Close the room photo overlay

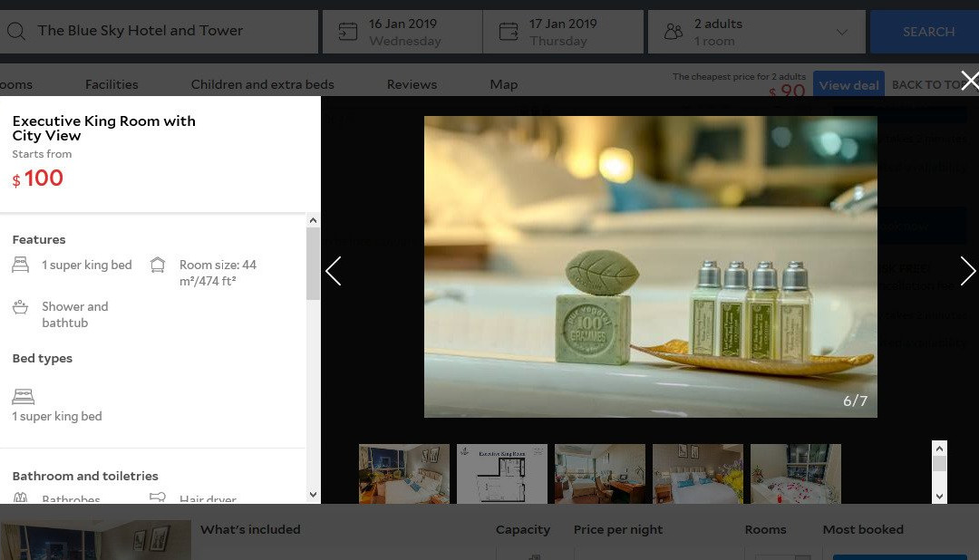[x=969, y=81]
